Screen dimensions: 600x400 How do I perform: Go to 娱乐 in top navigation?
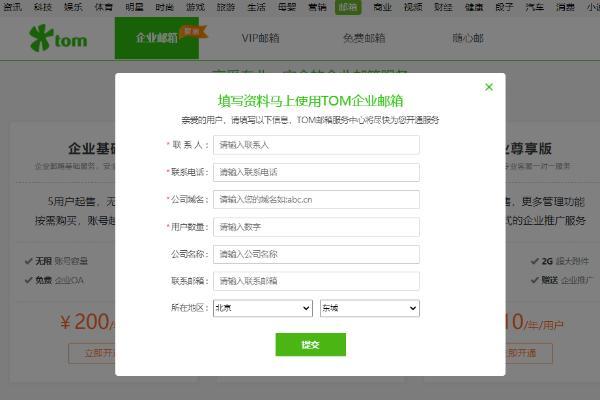[x=73, y=7]
